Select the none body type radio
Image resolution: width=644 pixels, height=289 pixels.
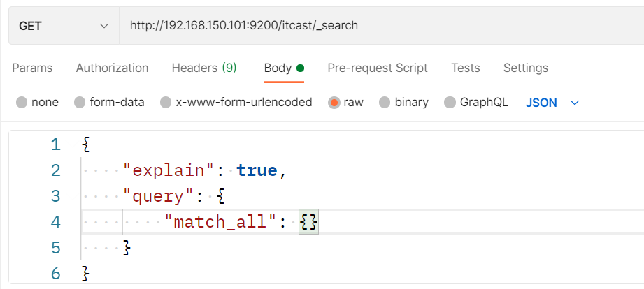click(x=22, y=103)
